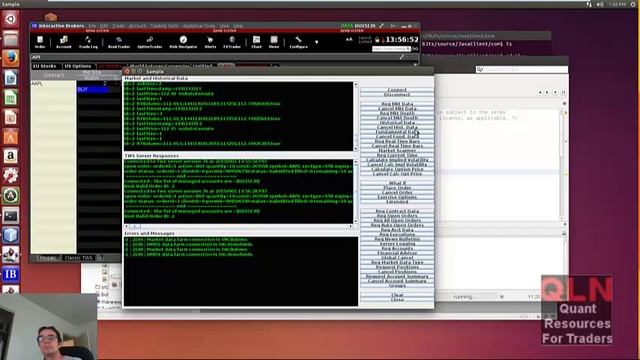Open the Software Updater dock icon
Image resolution: width=640 pixels, height=360 pixels.
pos(11,196)
